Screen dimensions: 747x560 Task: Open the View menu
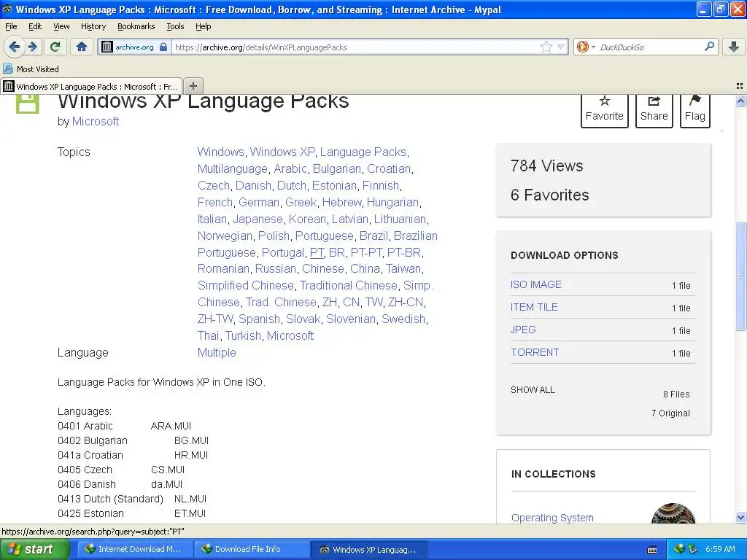pyautogui.click(x=61, y=26)
